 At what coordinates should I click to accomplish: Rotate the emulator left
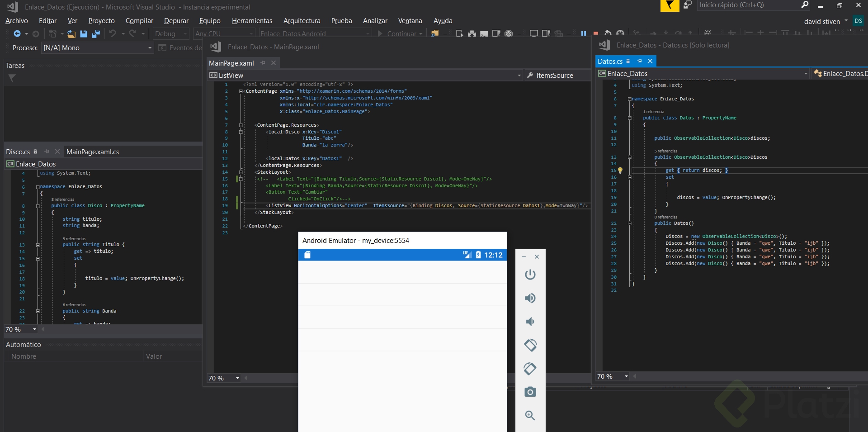[x=530, y=345]
